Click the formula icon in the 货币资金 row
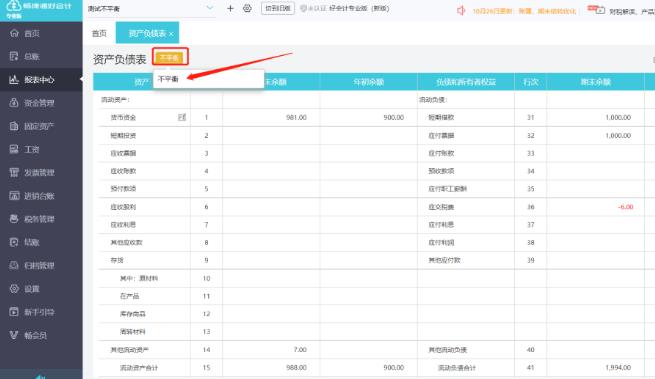The height and width of the screenshot is (379, 655). coord(182,117)
